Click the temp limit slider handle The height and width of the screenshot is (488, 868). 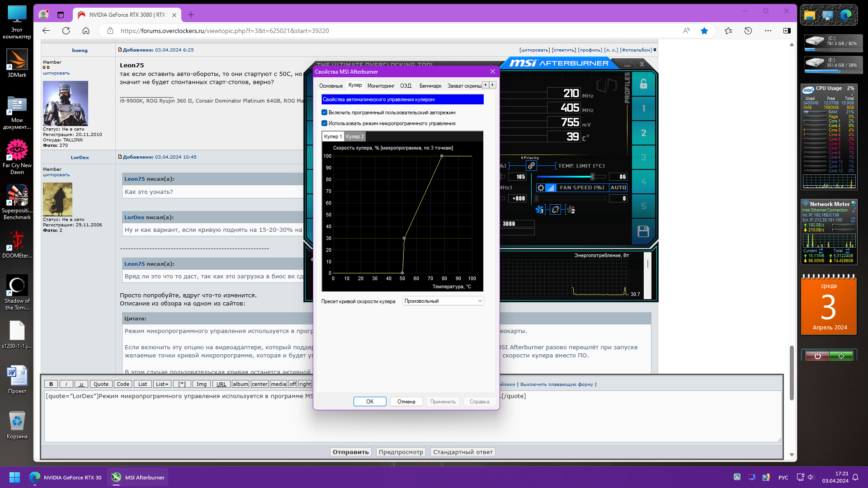[592, 177]
